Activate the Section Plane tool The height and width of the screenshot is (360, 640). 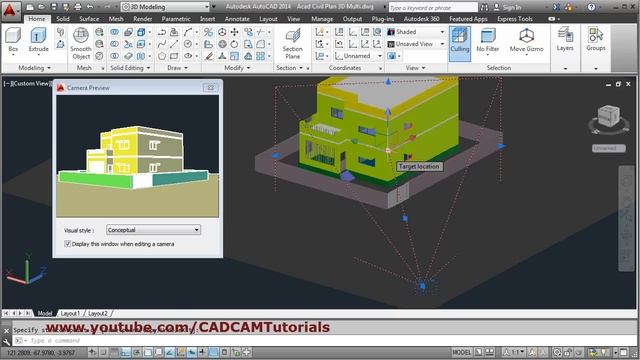click(292, 44)
